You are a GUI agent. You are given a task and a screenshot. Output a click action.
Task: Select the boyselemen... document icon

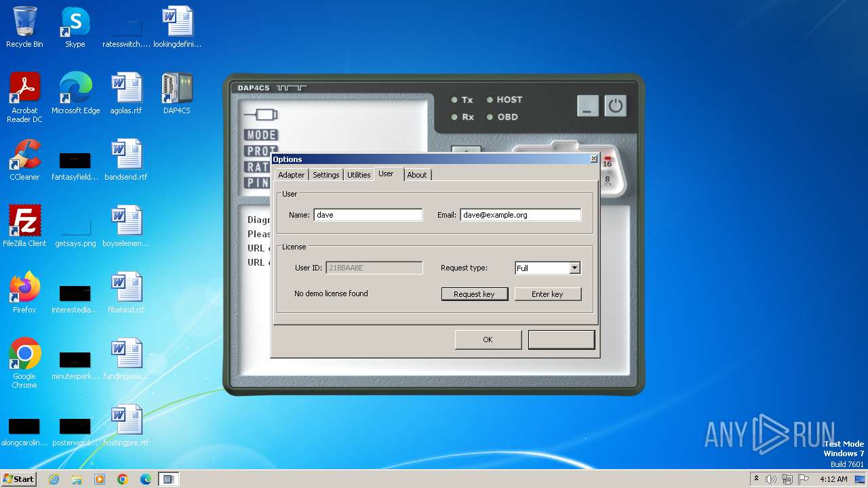coord(126,226)
